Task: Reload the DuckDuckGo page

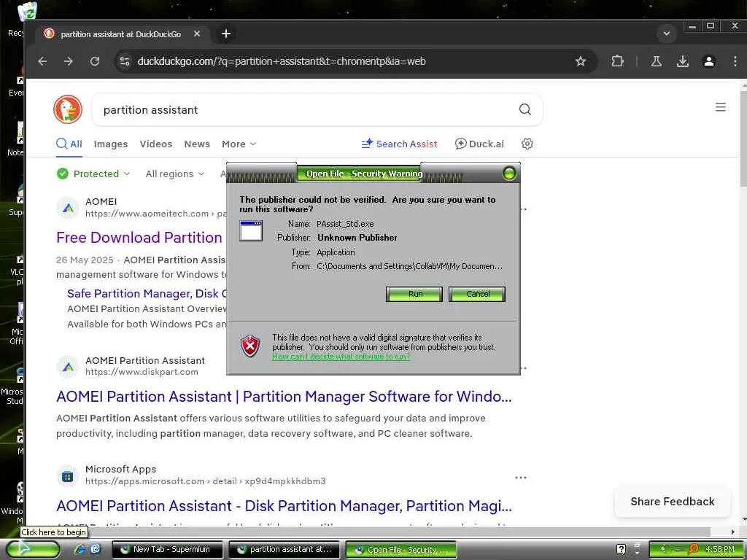Action: click(x=95, y=61)
